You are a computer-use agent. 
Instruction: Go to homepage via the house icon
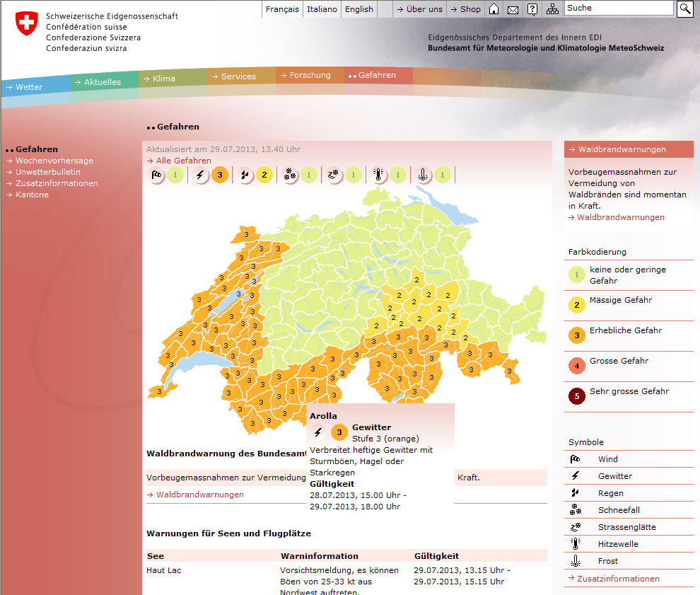[x=494, y=9]
